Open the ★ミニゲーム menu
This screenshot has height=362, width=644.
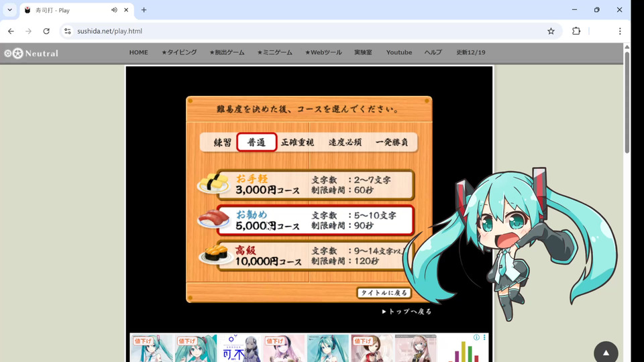(x=275, y=52)
